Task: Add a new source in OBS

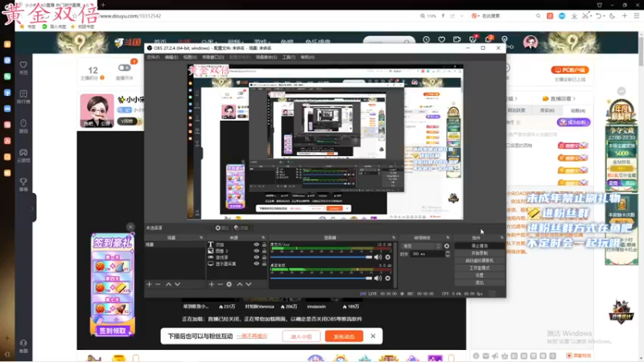Action: (x=211, y=284)
